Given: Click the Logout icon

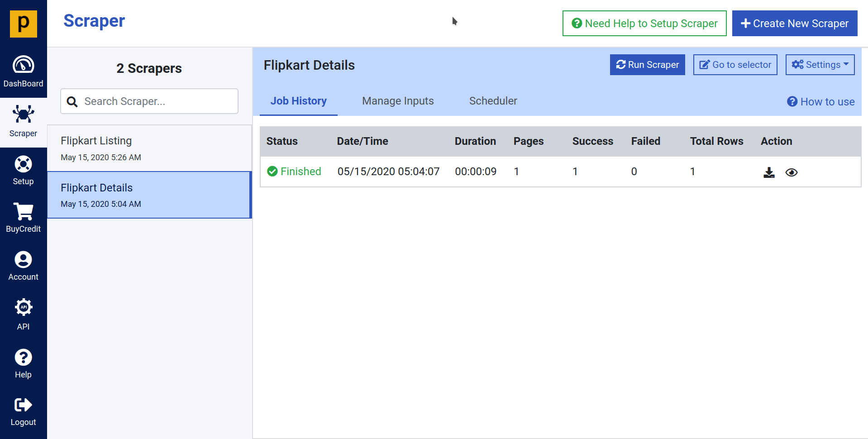Looking at the screenshot, I should (x=23, y=405).
